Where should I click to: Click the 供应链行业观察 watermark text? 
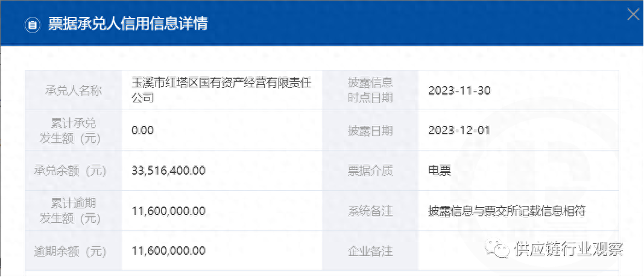coord(568,249)
